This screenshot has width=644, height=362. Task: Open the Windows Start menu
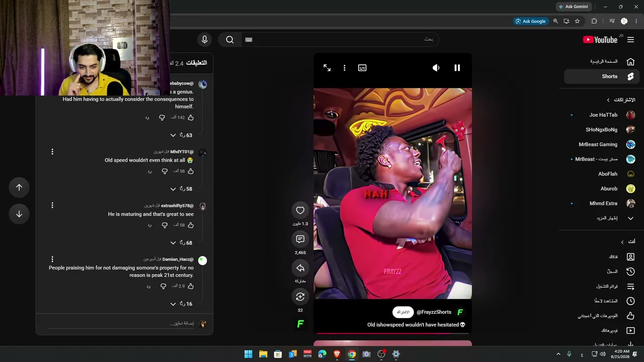point(248,354)
